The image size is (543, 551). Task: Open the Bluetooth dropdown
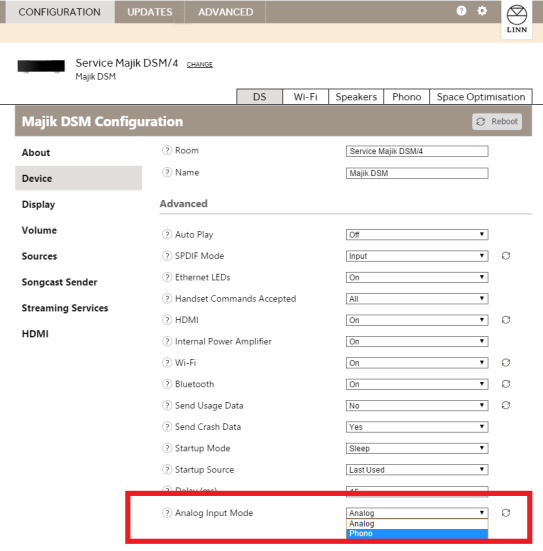pos(417,384)
